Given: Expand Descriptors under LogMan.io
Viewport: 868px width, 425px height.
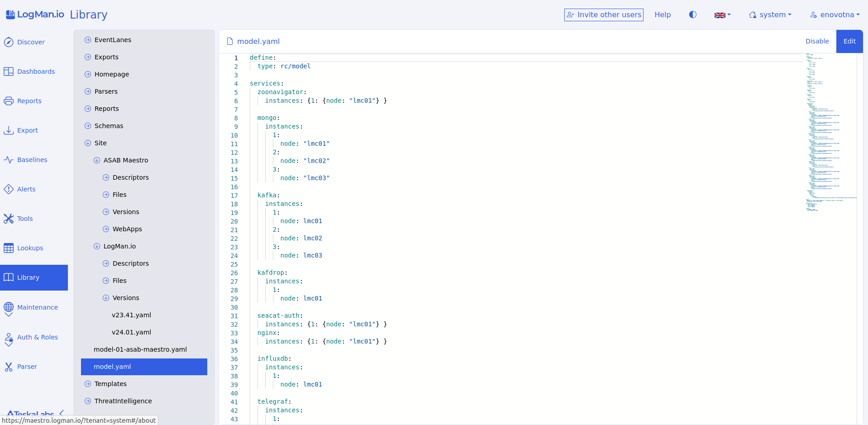Looking at the screenshot, I should pos(106,263).
